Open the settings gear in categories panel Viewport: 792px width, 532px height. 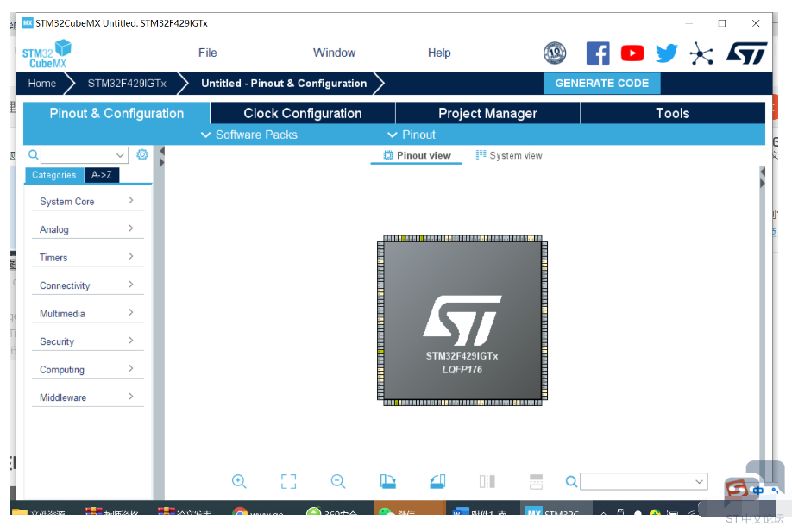point(142,155)
